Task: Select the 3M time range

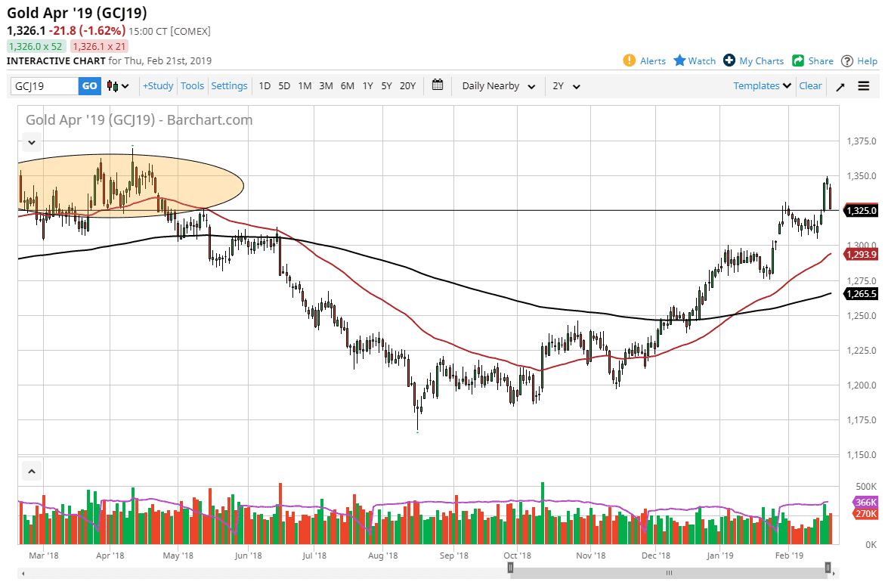Action: coord(326,85)
